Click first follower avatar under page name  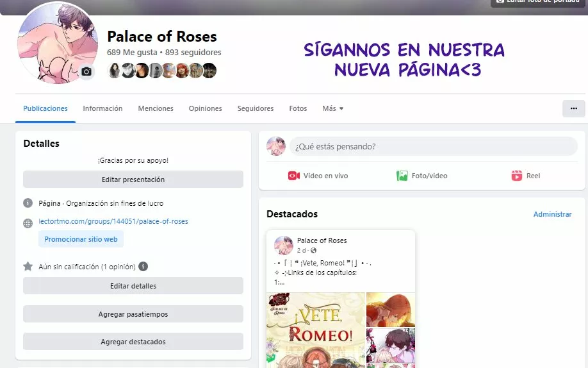pyautogui.click(x=114, y=71)
